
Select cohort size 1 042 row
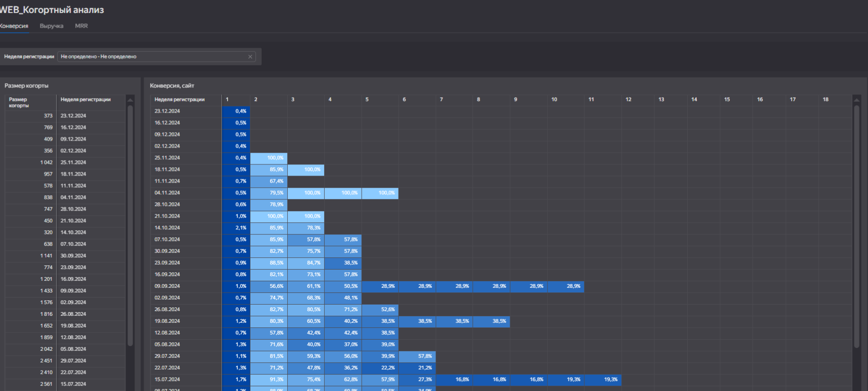pyautogui.click(x=65, y=163)
